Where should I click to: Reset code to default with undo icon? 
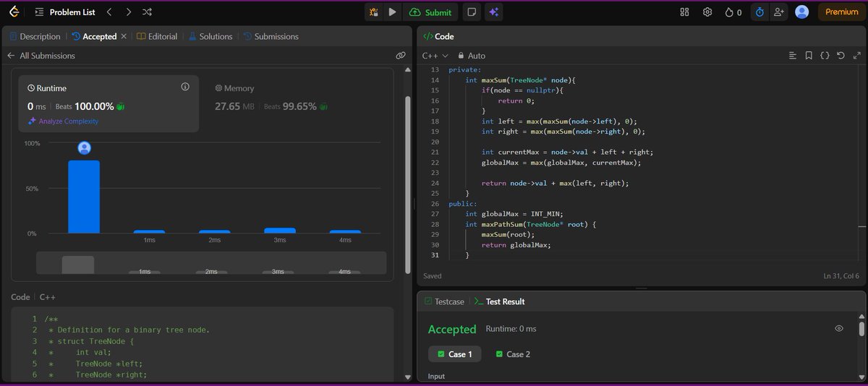[841, 56]
